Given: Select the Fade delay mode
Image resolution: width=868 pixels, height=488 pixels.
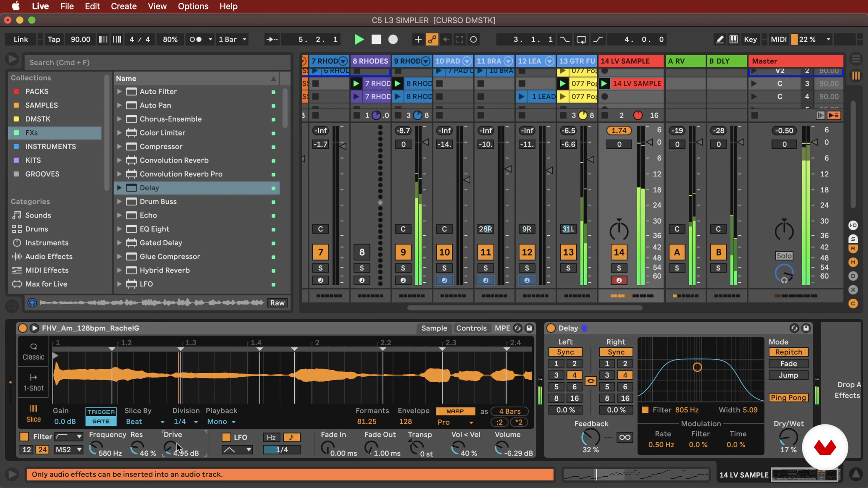Looking at the screenshot, I should click(788, 364).
